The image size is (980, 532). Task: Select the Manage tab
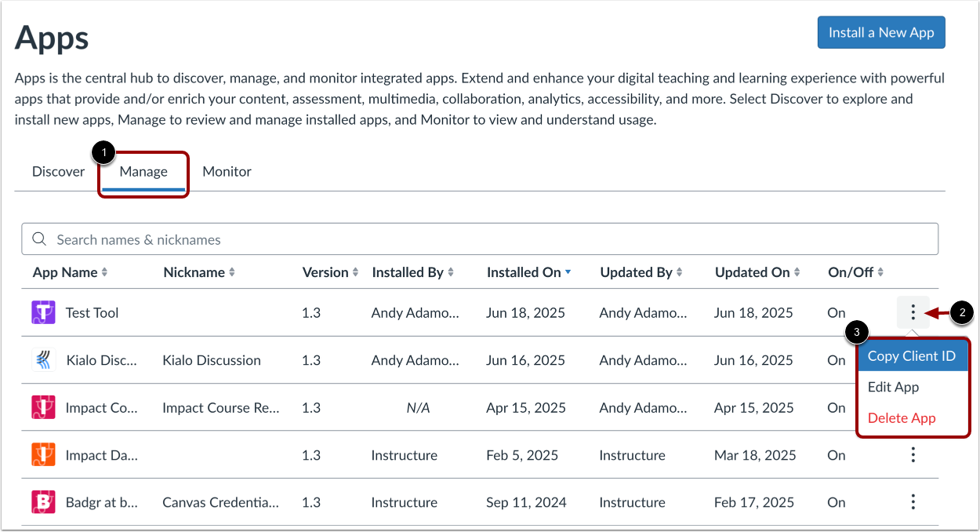(x=144, y=171)
